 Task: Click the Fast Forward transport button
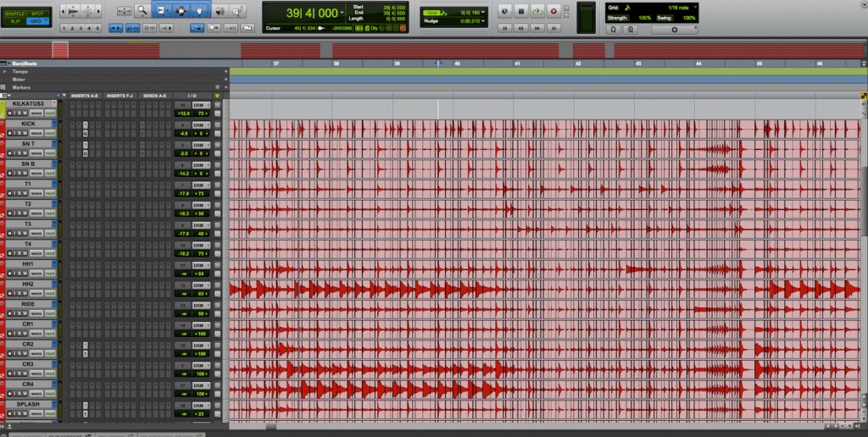[537, 28]
